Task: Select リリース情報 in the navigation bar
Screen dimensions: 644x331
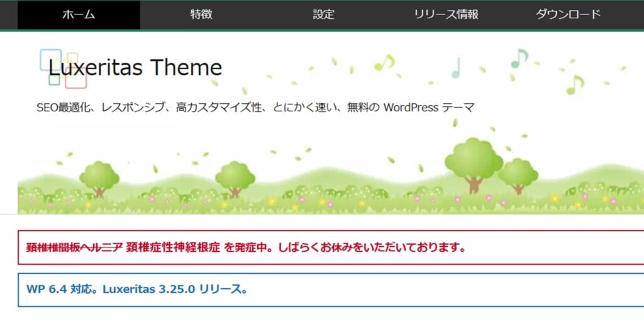Action: pos(446,15)
